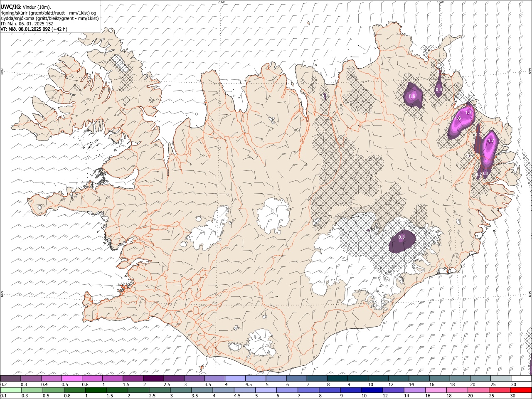Select the 0.6 snowfall value on the map
This screenshot has width=532, height=399.
pyautogui.click(x=412, y=96)
